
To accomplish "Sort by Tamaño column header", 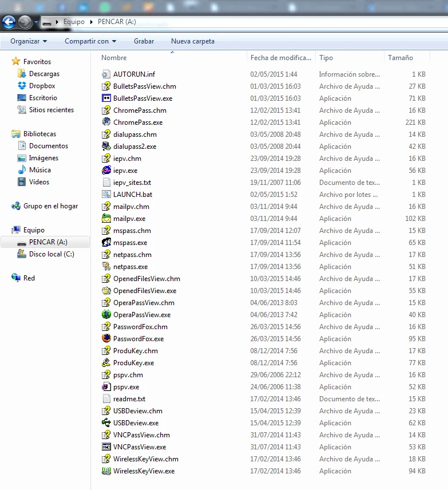I will click(x=400, y=58).
